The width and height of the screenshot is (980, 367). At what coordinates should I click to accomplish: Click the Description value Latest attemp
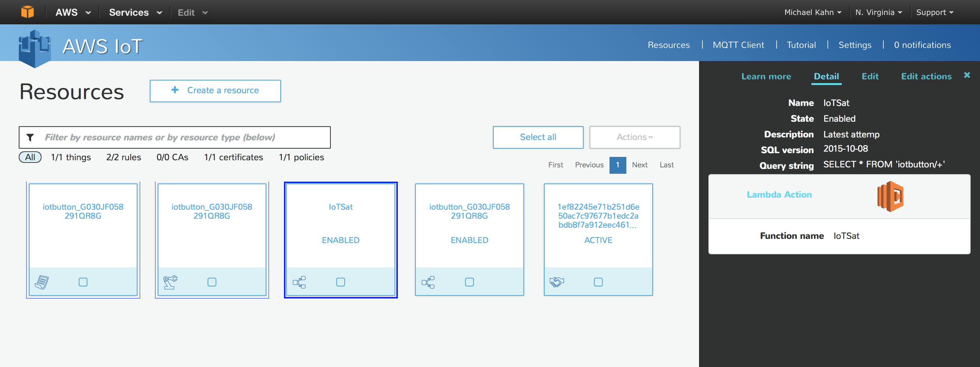pos(852,134)
